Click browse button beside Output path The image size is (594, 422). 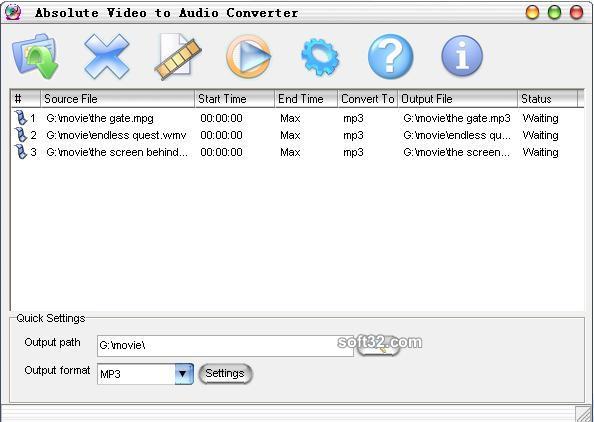coord(378,346)
